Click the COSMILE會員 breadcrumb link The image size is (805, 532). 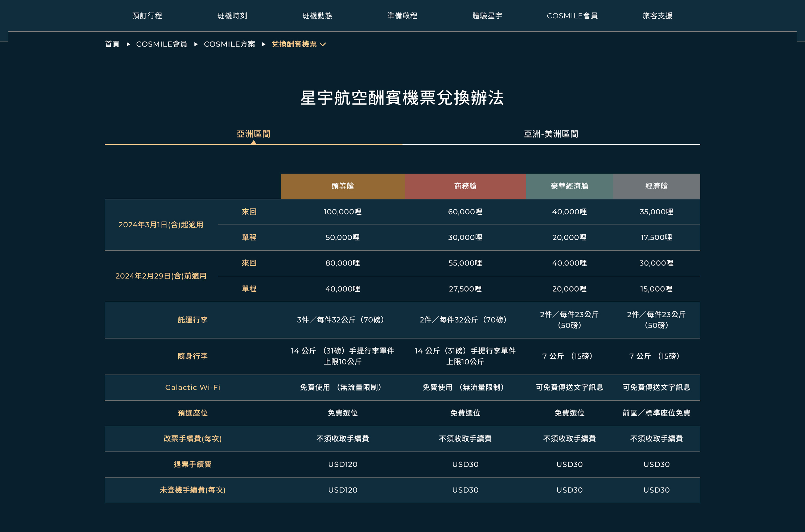[162, 44]
